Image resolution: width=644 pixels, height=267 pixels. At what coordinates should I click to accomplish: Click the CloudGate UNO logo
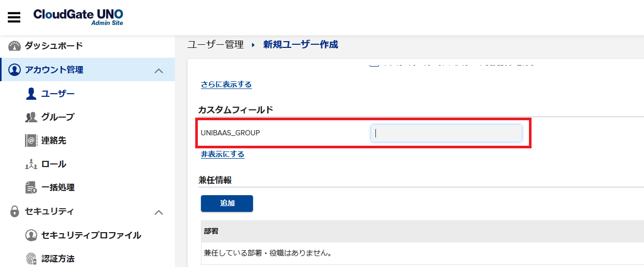[x=78, y=16]
